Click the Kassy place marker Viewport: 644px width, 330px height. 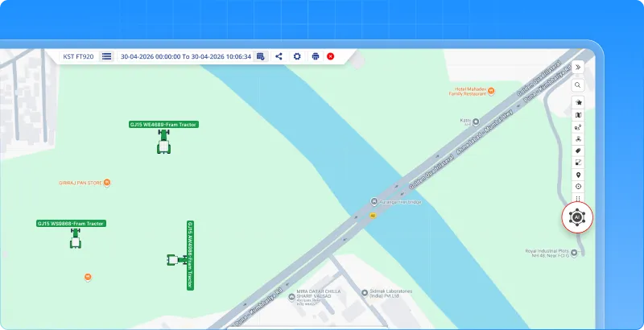[476, 122]
